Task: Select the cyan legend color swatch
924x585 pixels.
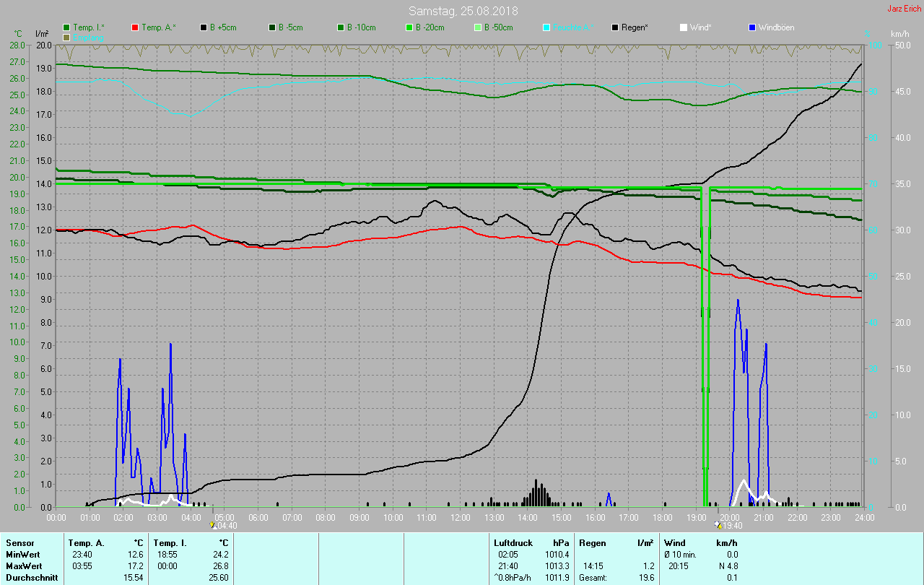Action: pos(546,27)
